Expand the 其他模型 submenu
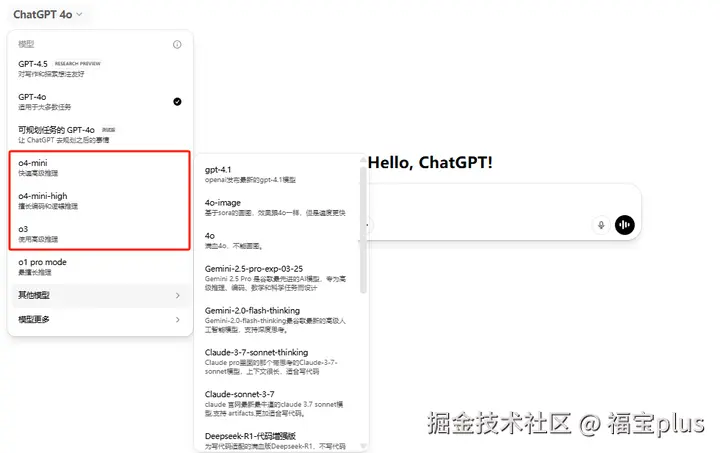The width and height of the screenshot is (720, 453). coord(100,295)
